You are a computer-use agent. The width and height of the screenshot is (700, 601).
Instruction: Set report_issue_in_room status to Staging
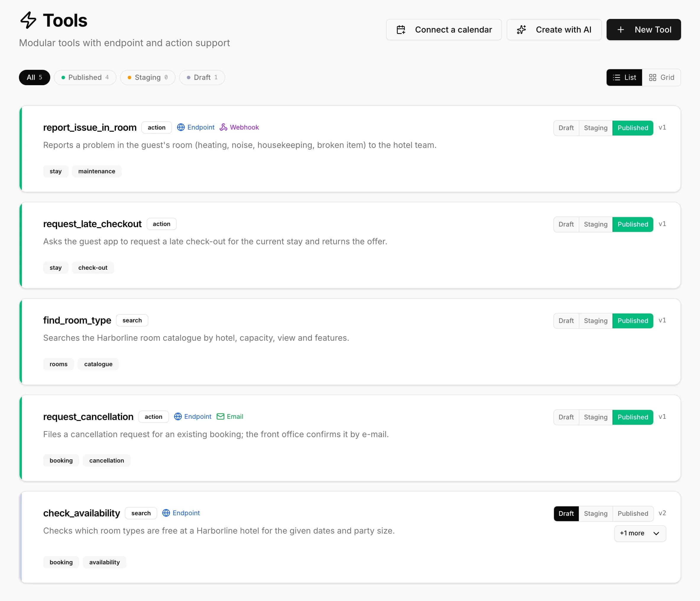(596, 128)
